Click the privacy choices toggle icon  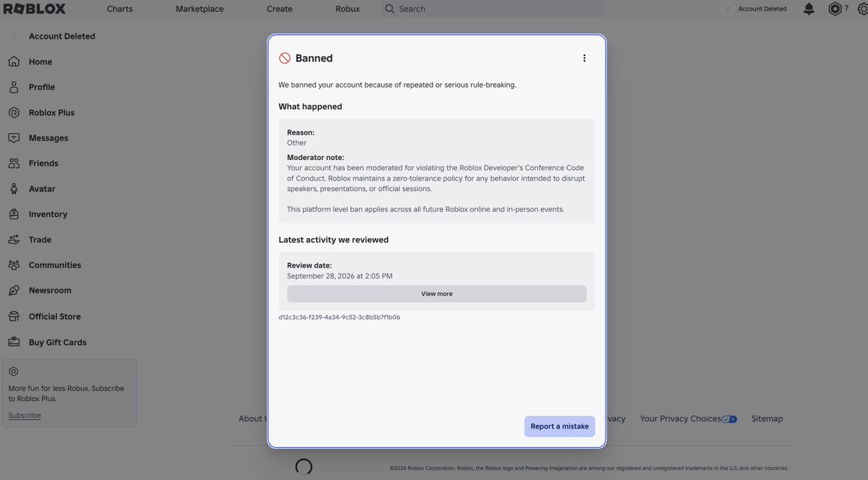coord(729,419)
